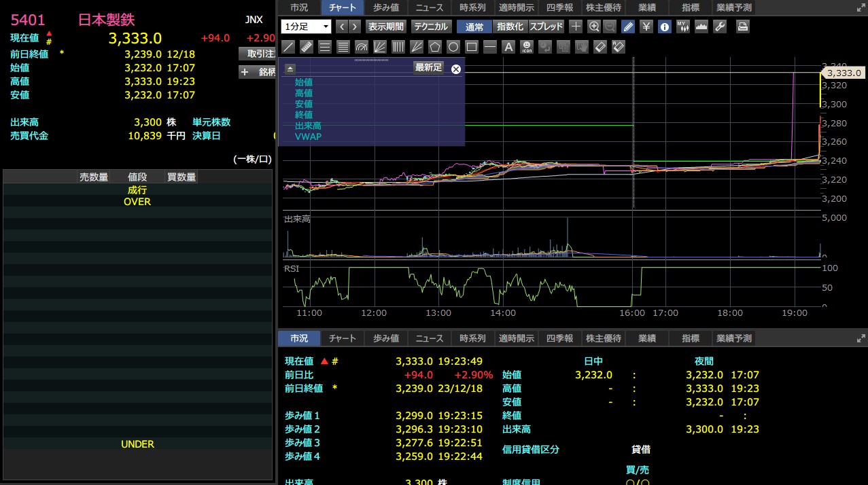Click the 買数量 column header
The height and width of the screenshot is (485, 868).
coord(181,177)
